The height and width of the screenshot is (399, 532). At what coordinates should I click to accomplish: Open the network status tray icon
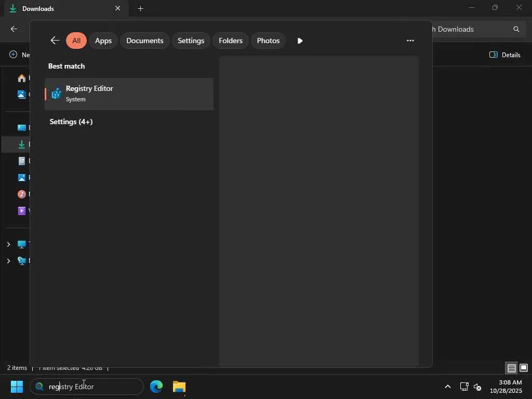(464, 387)
